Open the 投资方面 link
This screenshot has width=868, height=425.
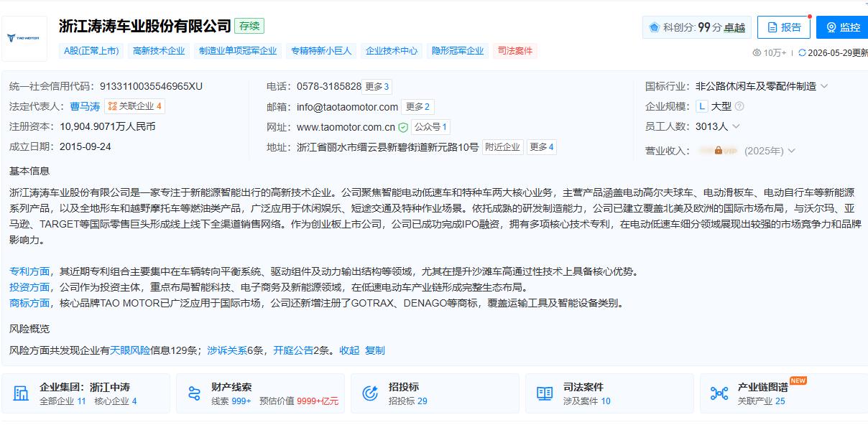click(x=29, y=287)
